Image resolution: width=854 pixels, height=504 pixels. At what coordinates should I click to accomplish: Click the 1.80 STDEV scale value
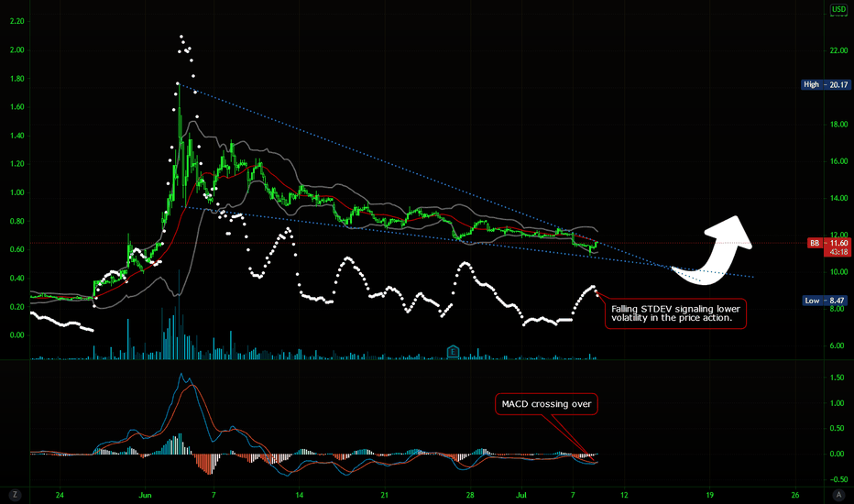(17, 79)
